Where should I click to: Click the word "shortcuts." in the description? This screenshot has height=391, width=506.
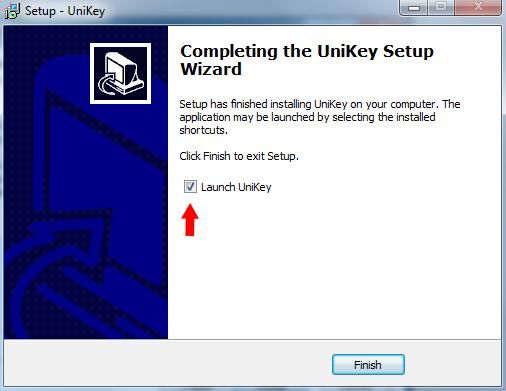(203, 130)
